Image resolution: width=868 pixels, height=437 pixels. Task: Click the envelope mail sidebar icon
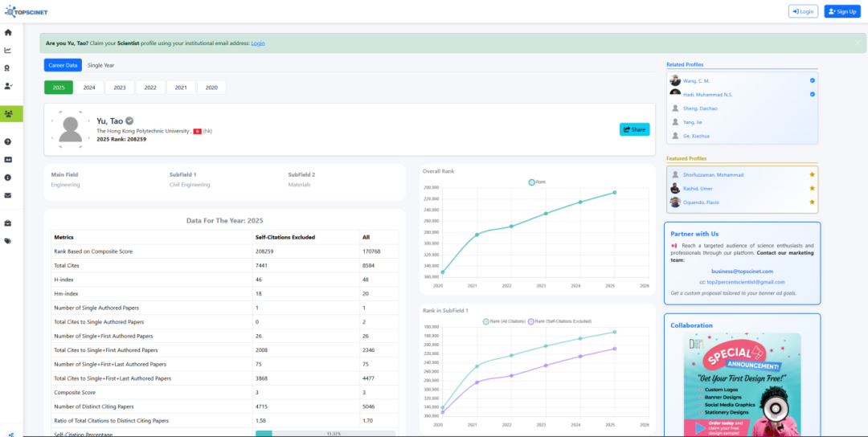click(x=8, y=195)
